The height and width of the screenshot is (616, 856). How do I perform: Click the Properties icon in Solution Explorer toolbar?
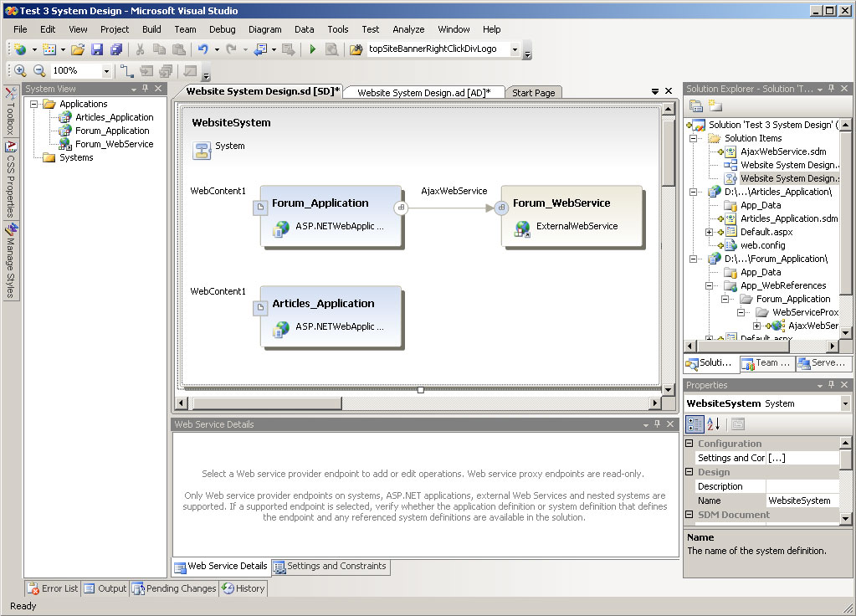pos(696,106)
